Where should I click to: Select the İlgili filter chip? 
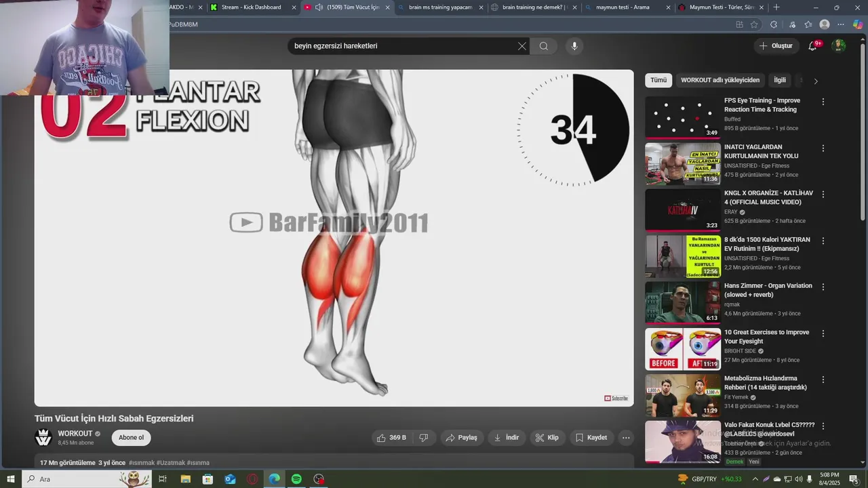click(780, 80)
